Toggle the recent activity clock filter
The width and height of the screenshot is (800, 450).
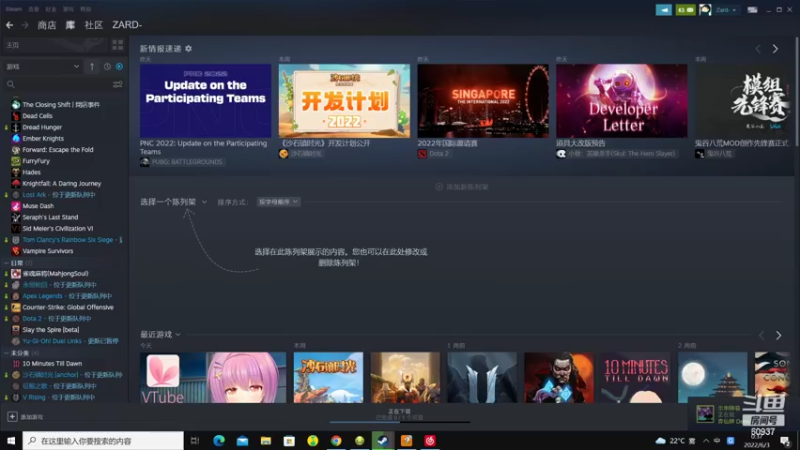pyautogui.click(x=107, y=66)
